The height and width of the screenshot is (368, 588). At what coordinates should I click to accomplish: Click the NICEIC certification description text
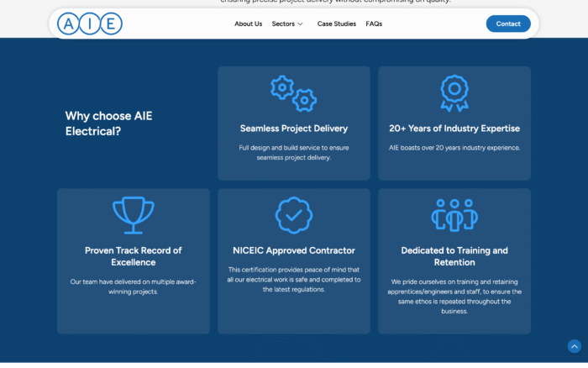pyautogui.click(x=293, y=279)
